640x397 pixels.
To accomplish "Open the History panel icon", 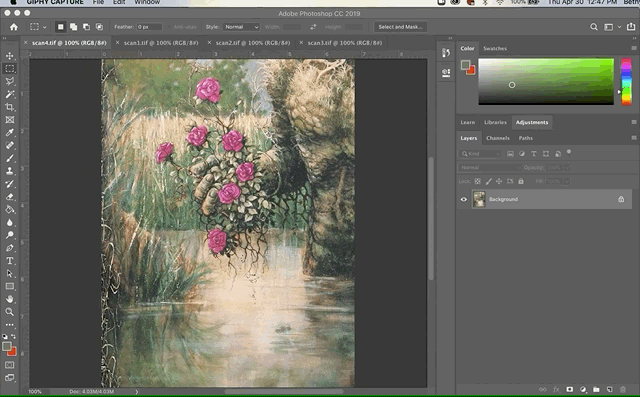I will [x=446, y=53].
